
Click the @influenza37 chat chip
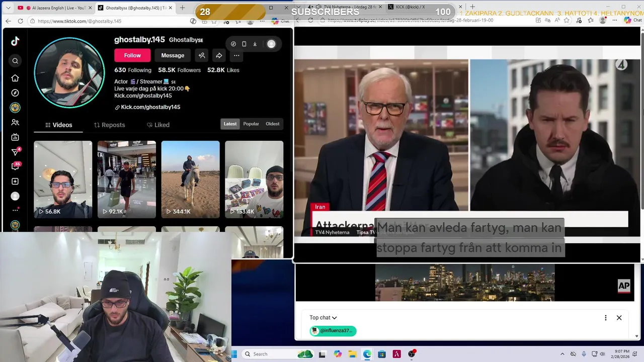coord(333,331)
